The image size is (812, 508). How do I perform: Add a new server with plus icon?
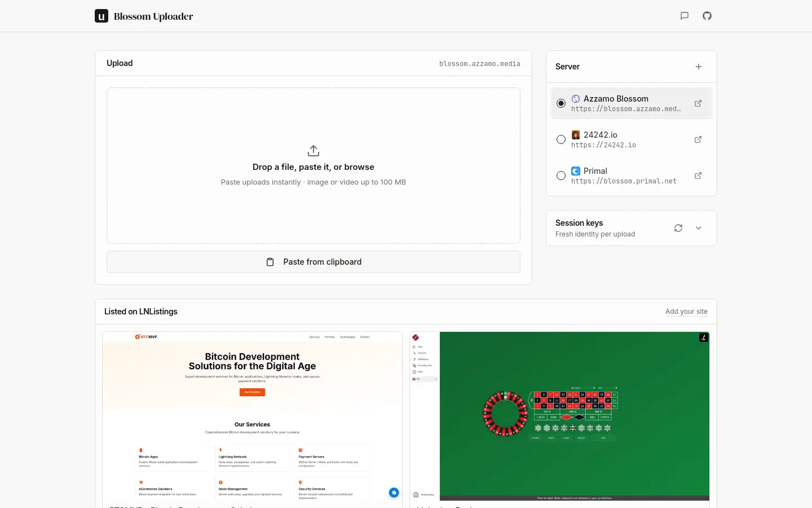click(x=699, y=67)
